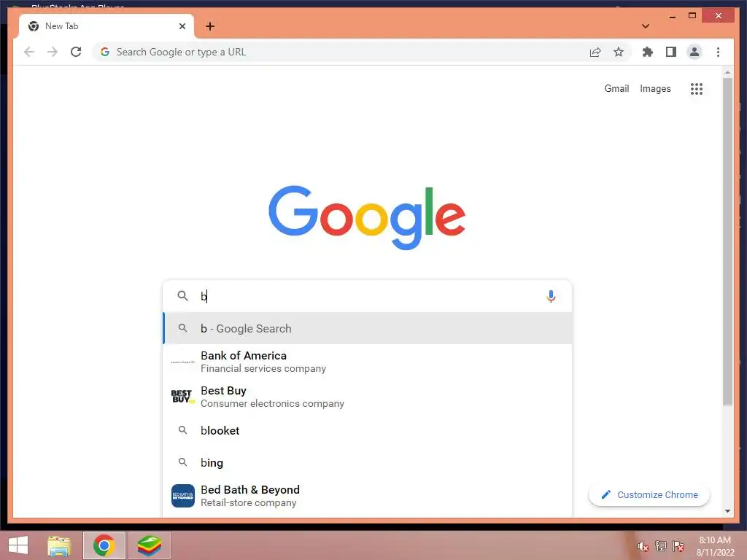The height and width of the screenshot is (560, 747).
Task: Toggle the side panel icon
Action: [x=671, y=52]
